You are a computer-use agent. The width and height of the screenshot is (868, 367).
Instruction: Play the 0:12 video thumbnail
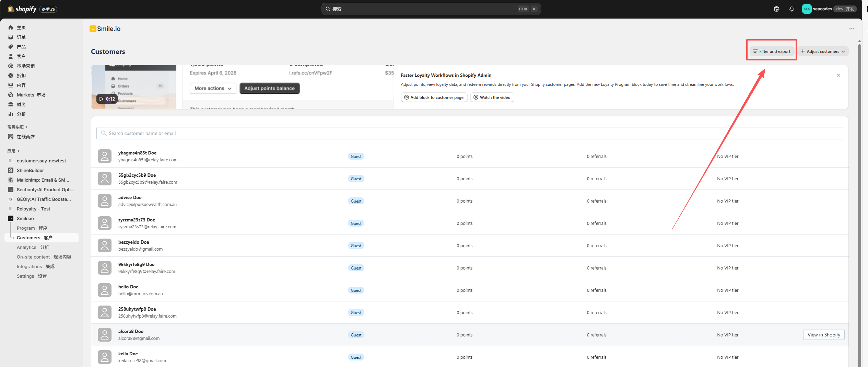point(107,99)
